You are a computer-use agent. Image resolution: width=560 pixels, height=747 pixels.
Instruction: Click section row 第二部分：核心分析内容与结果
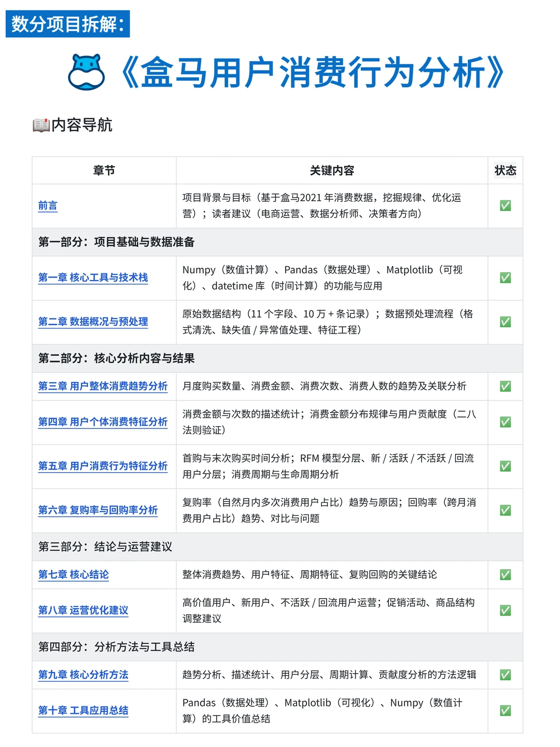click(277, 358)
